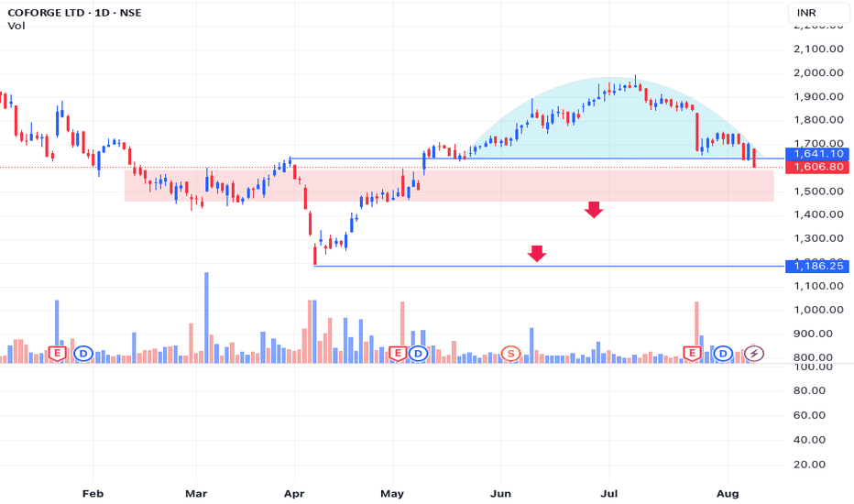Viewport: 854px width, 504px height.
Task: Select the Vol indicator label
Action: pos(16,26)
